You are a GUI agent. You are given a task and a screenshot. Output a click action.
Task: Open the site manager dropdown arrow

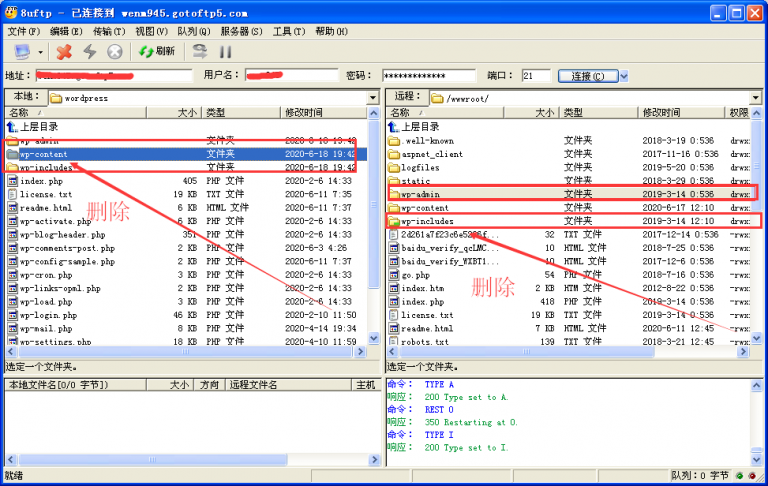(40, 52)
